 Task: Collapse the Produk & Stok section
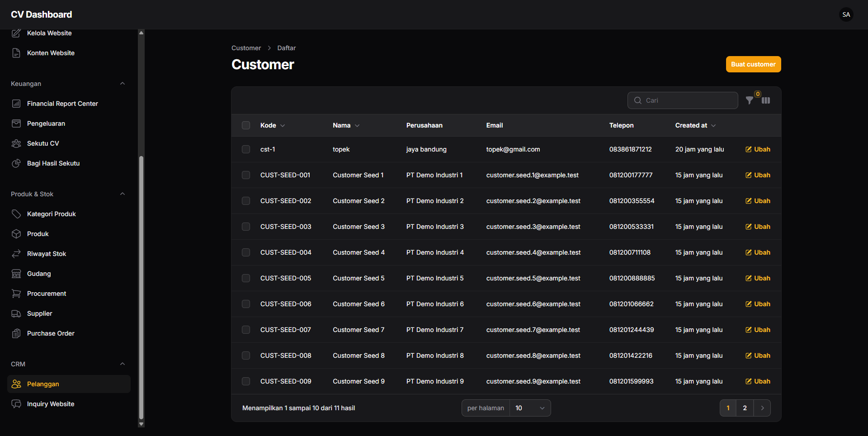(123, 194)
